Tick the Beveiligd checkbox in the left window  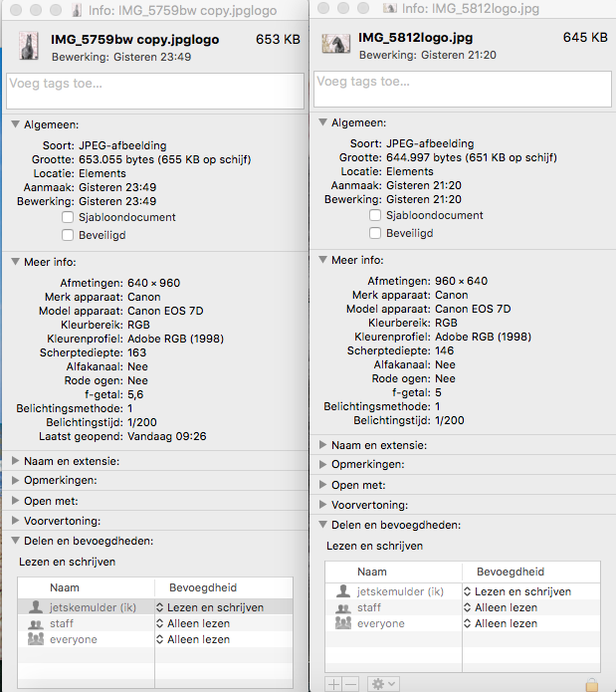coord(68,235)
